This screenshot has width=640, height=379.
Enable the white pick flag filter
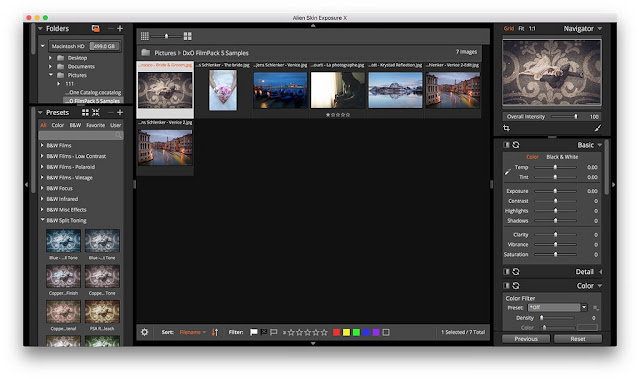click(253, 332)
